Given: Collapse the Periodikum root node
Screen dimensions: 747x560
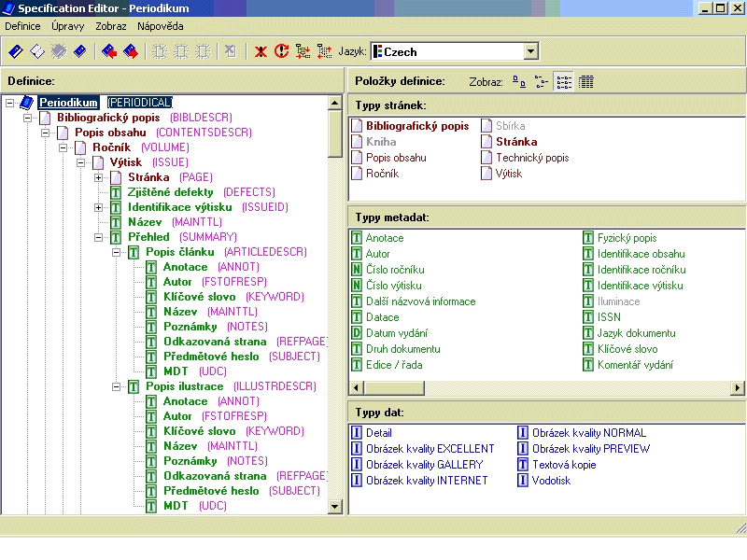Looking at the screenshot, I should pyautogui.click(x=10, y=103).
